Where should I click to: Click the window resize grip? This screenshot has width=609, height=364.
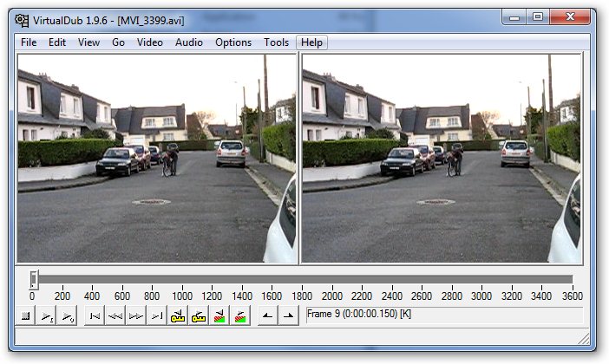584,339
